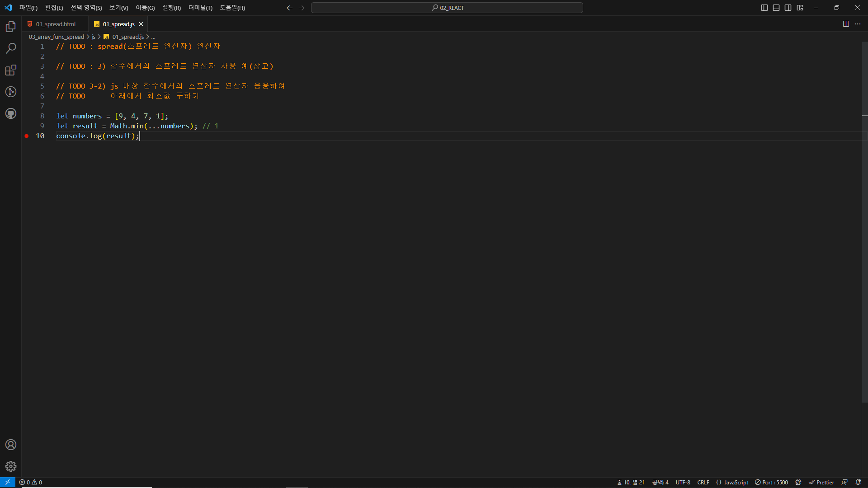Click the 02_REACT command center search box
Screen dimensions: 868x488
(x=447, y=8)
